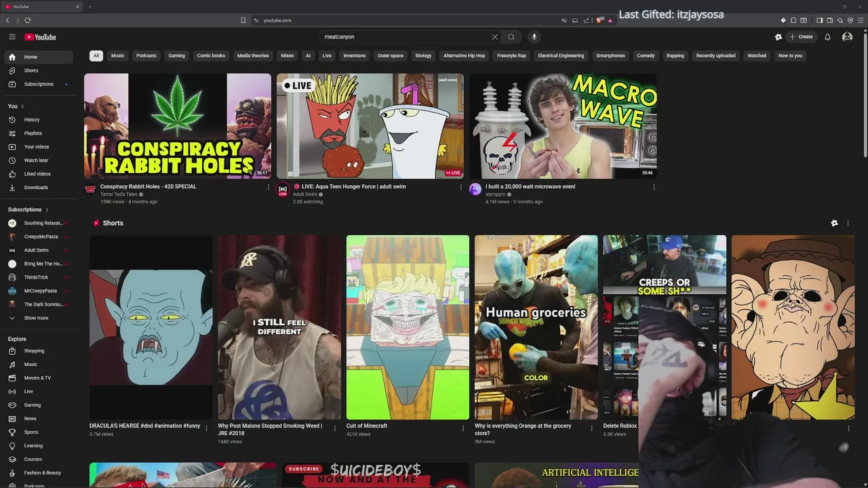Click the YouTube logo
The width and height of the screenshot is (868, 488).
click(x=40, y=37)
